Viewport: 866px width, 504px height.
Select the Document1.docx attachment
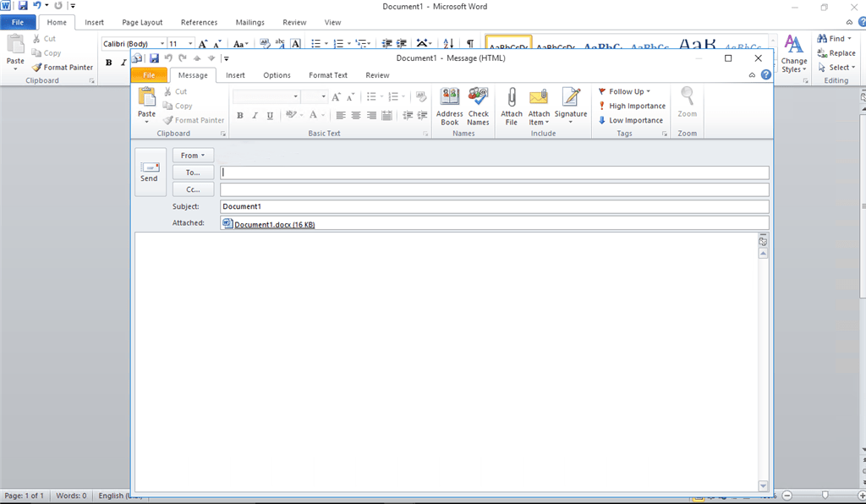[x=269, y=224]
